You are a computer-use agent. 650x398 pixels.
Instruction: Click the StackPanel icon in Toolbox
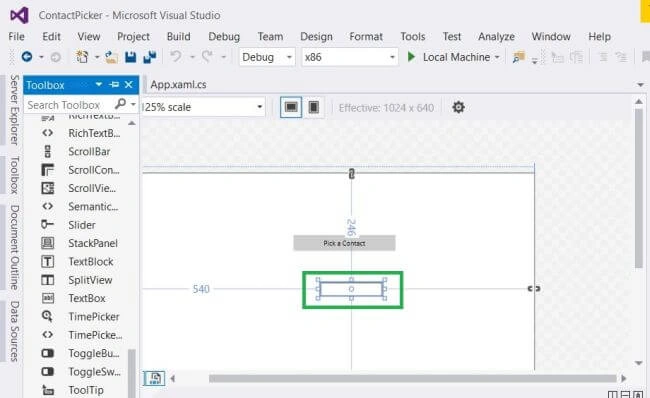tap(48, 243)
